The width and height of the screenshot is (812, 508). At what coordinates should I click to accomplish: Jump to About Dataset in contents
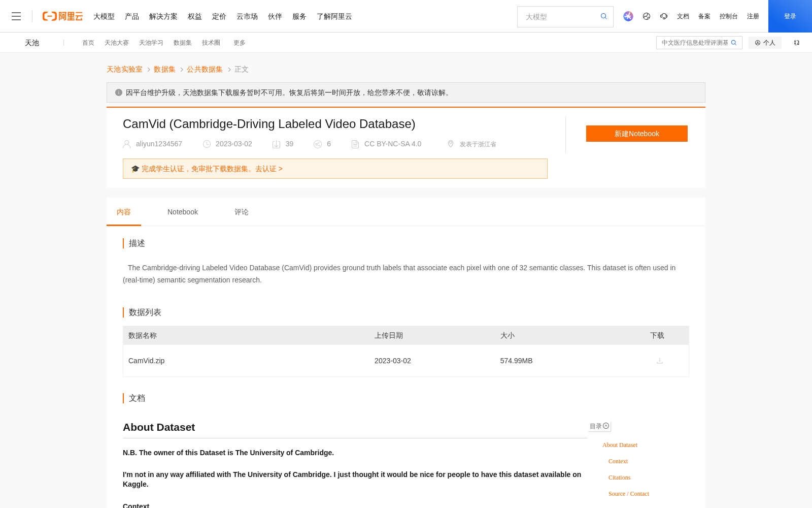(x=620, y=445)
